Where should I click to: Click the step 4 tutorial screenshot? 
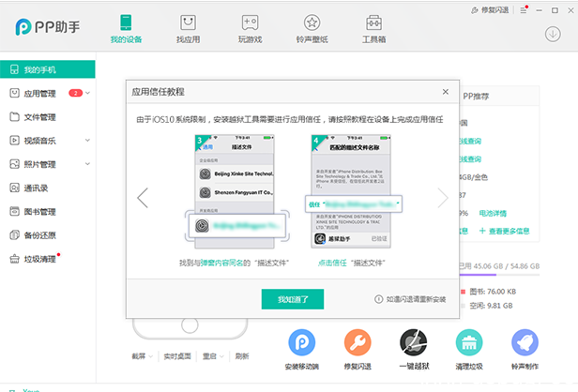(x=353, y=191)
